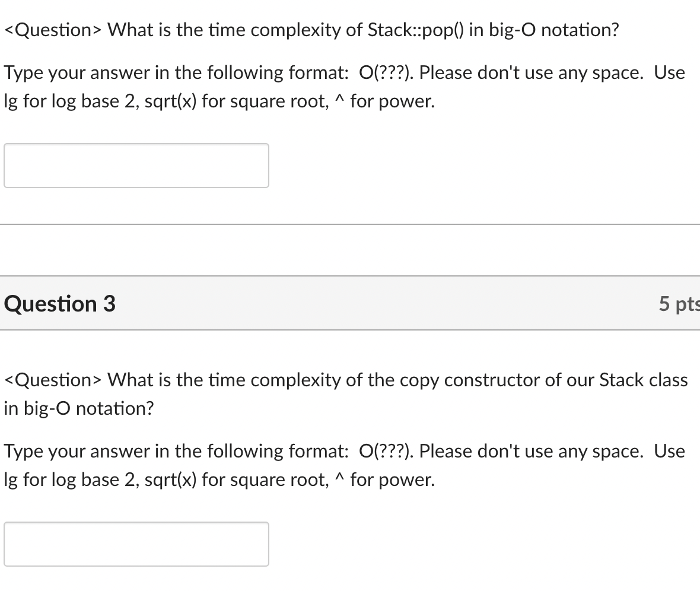Click the 5 pts label
The height and width of the screenshot is (591, 700).
[679, 303]
